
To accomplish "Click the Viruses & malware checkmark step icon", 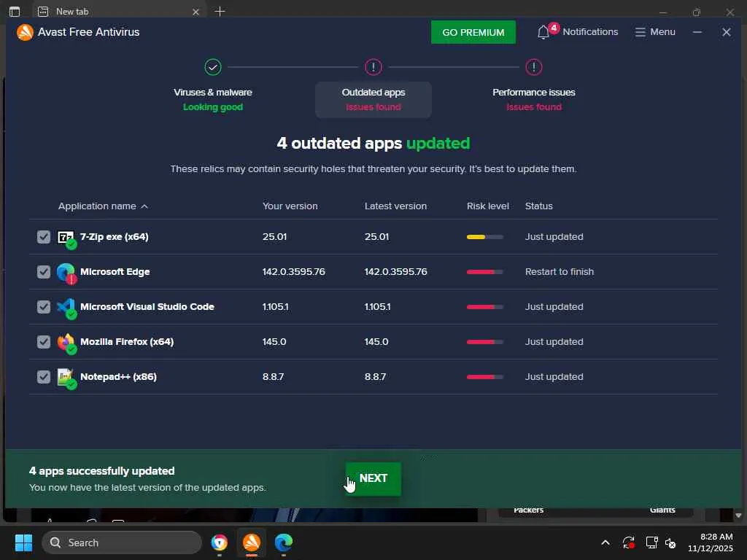I will click(x=213, y=67).
